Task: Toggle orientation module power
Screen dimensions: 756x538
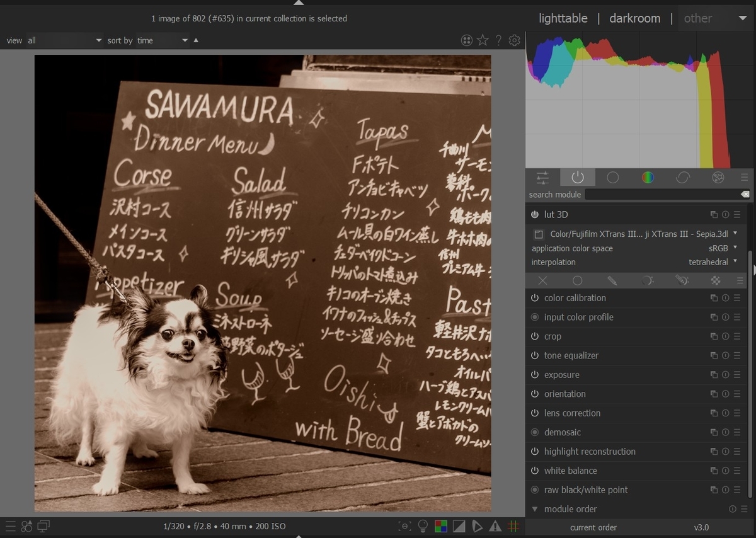Action: pyautogui.click(x=535, y=394)
